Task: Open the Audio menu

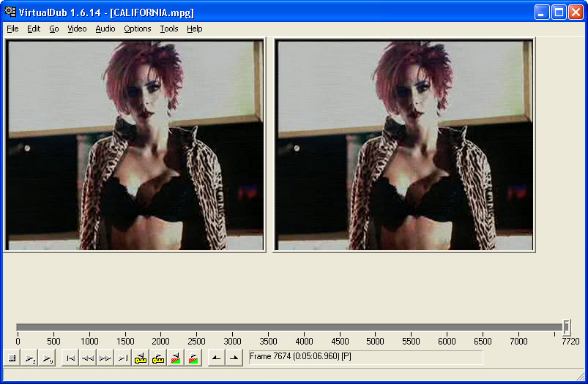Action: click(x=105, y=29)
